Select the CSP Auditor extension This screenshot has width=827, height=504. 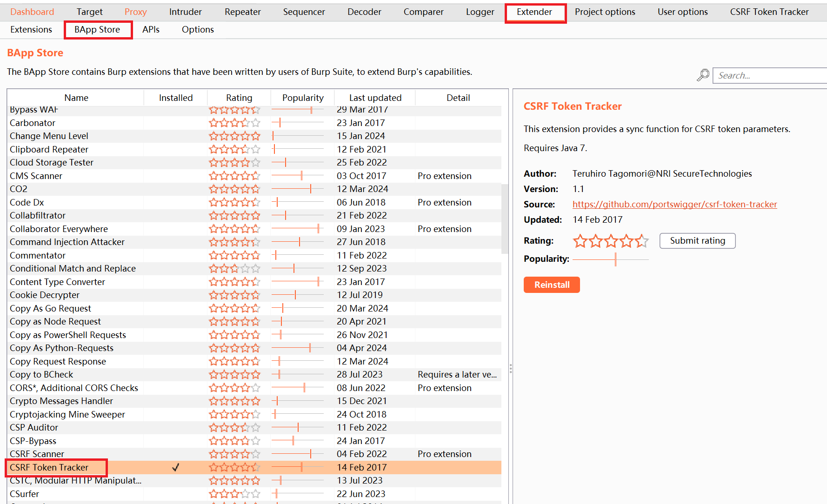254,427
